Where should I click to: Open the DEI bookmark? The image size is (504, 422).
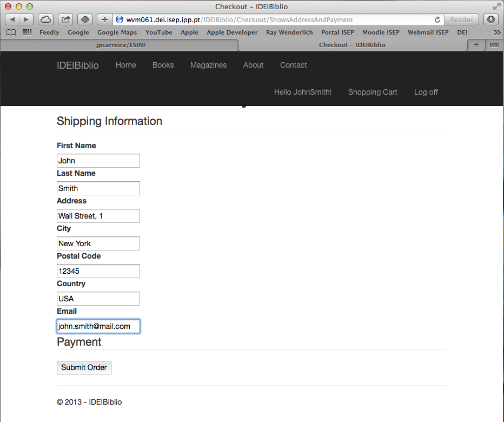click(462, 32)
